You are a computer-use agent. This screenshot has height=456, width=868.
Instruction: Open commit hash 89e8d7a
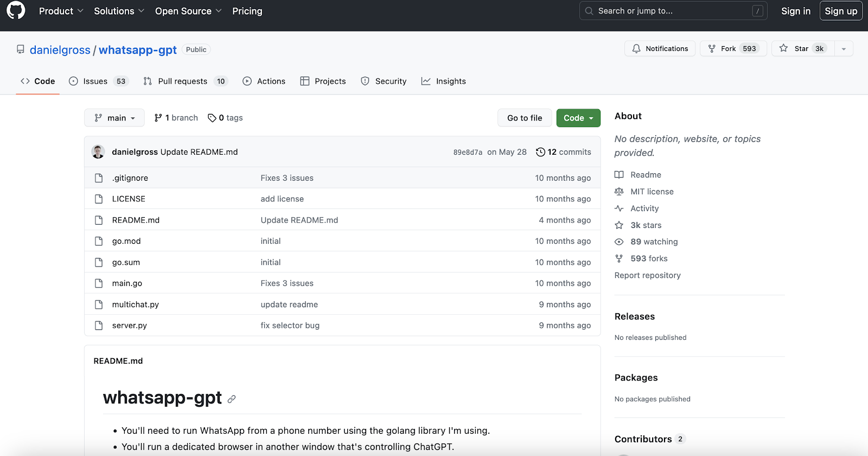point(468,153)
